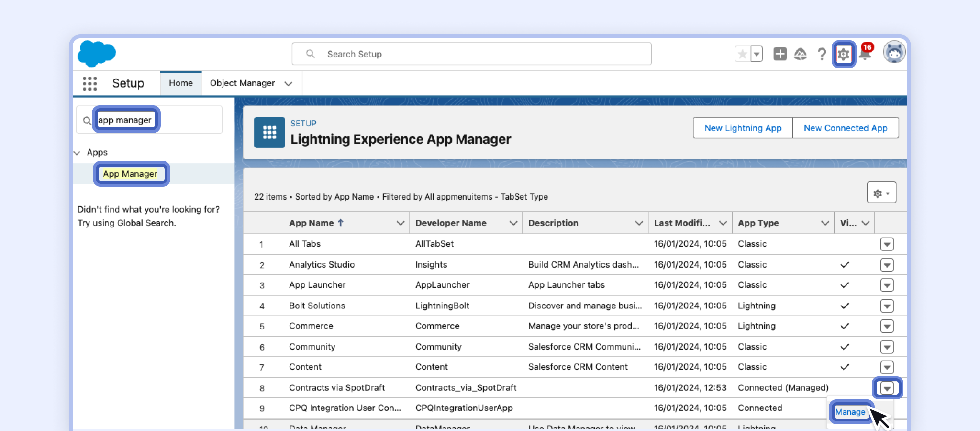Click the 'Contracts via SpotDraft' app name cell
The width and height of the screenshot is (980, 431).
click(337, 388)
